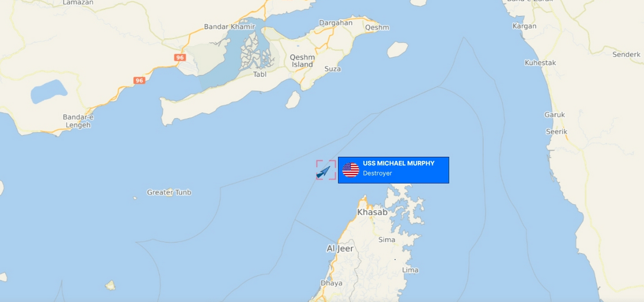Click the Khasab city label
Image resolution: width=644 pixels, height=302 pixels.
click(372, 212)
